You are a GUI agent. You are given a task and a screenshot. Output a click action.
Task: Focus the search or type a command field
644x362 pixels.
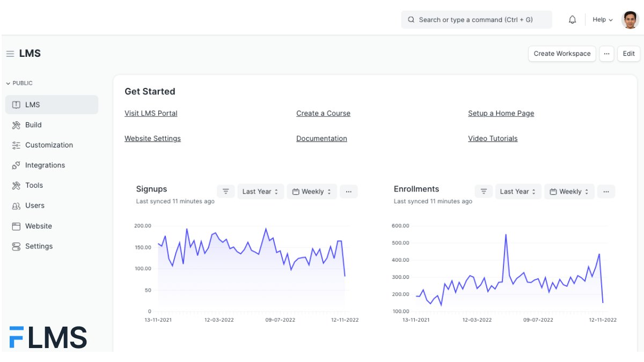coord(477,20)
